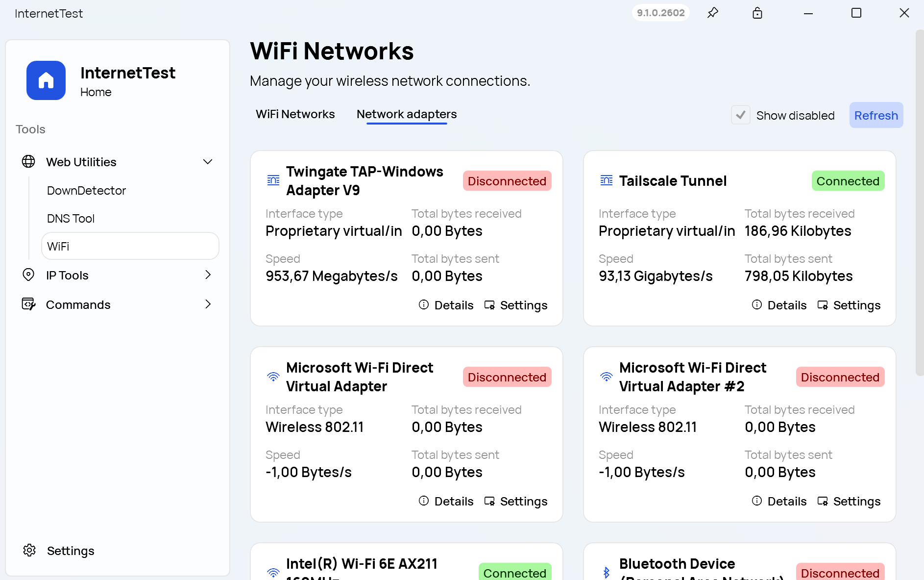Click the Commands terminal icon

28,304
